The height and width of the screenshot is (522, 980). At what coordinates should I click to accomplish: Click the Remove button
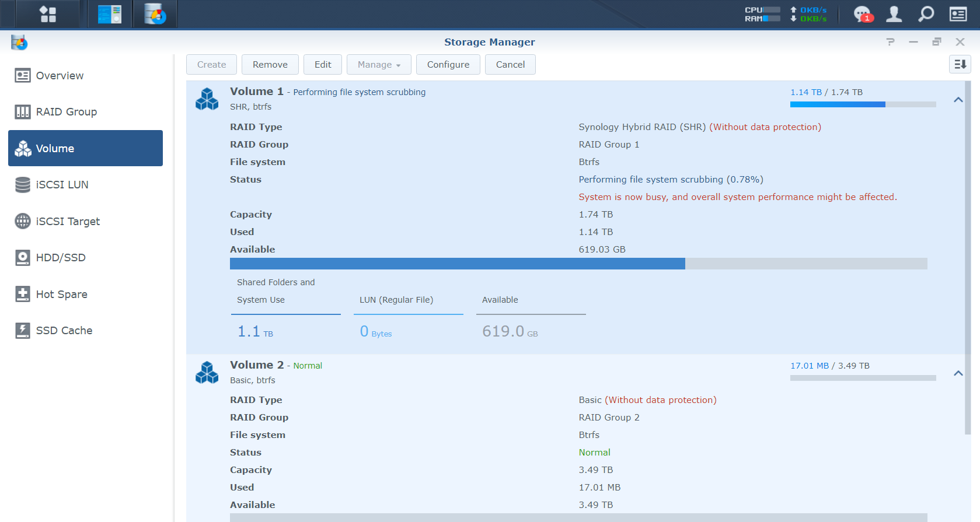[x=270, y=64]
